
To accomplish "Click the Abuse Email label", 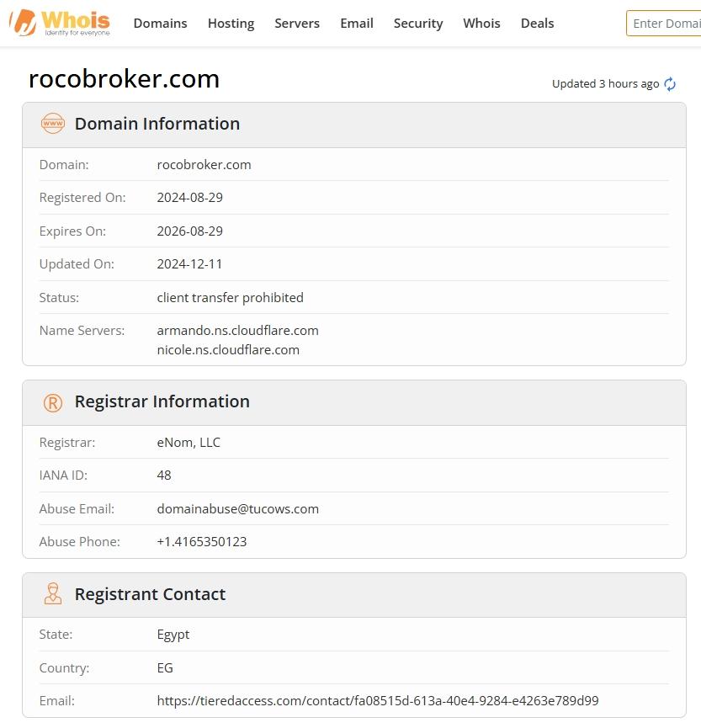I will [77, 509].
